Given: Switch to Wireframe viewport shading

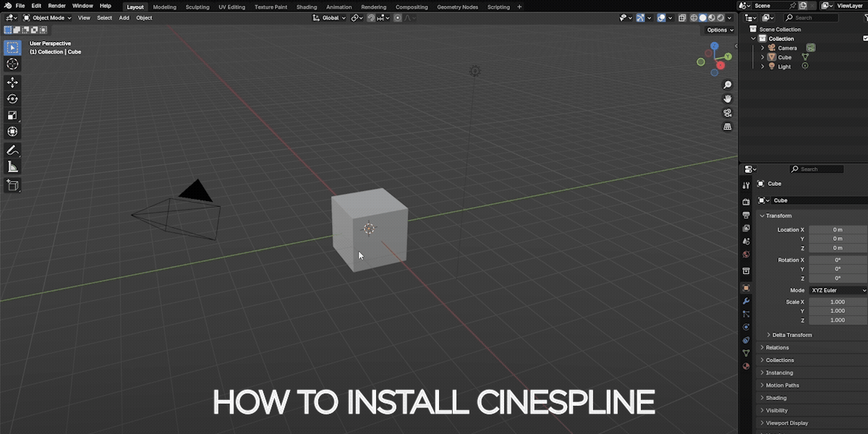Looking at the screenshot, I should pyautogui.click(x=694, y=17).
